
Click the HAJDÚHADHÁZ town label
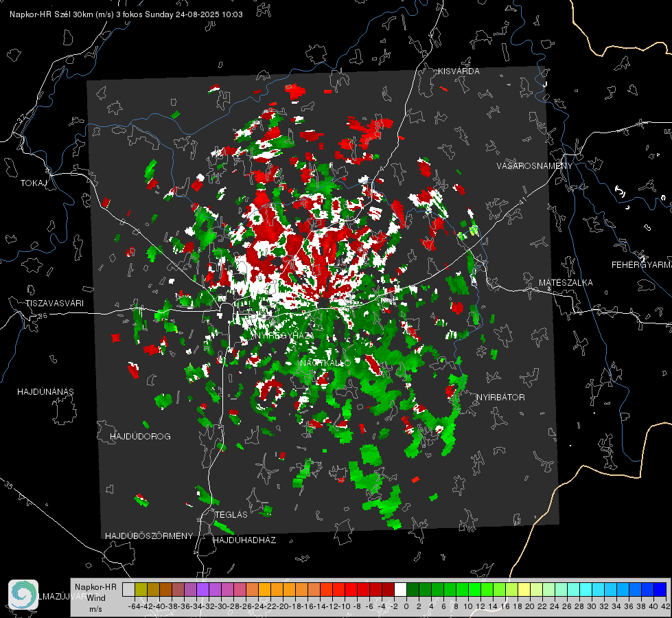tap(244, 540)
